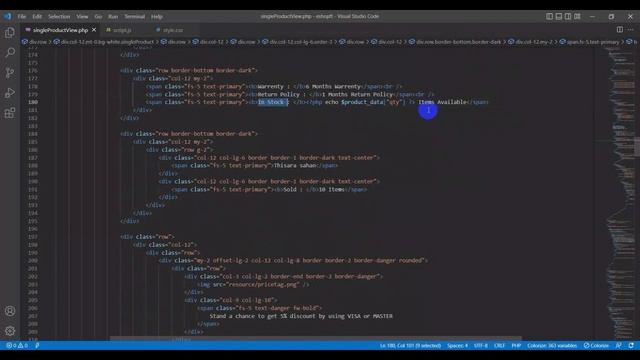Click the selected 'In Stock :' text
The image size is (640, 360).
pyautogui.click(x=273, y=102)
